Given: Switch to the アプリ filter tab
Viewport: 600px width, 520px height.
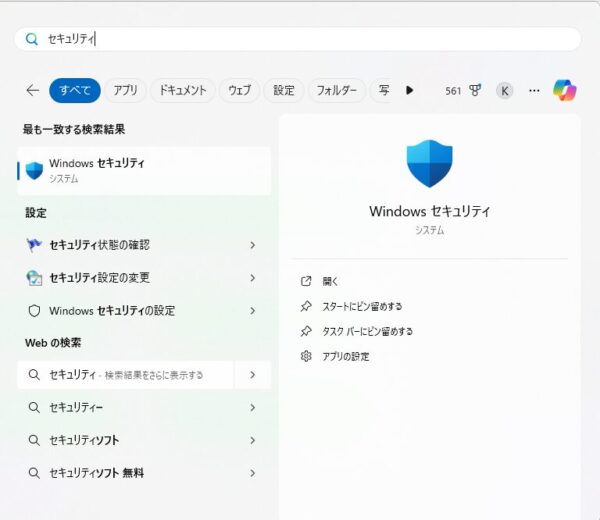Looking at the screenshot, I should (125, 91).
